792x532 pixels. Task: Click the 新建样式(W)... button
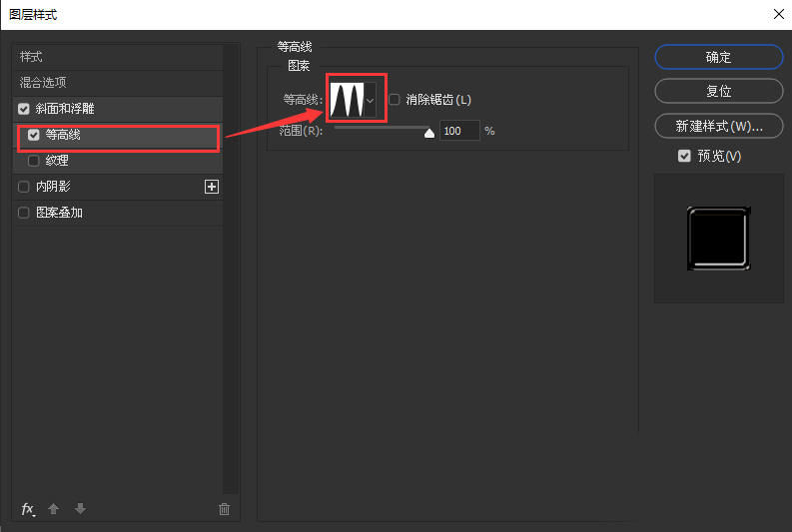coord(719,126)
